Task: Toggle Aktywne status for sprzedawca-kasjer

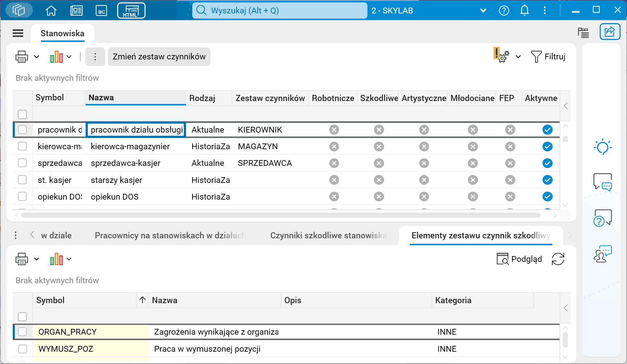Action: pos(548,163)
